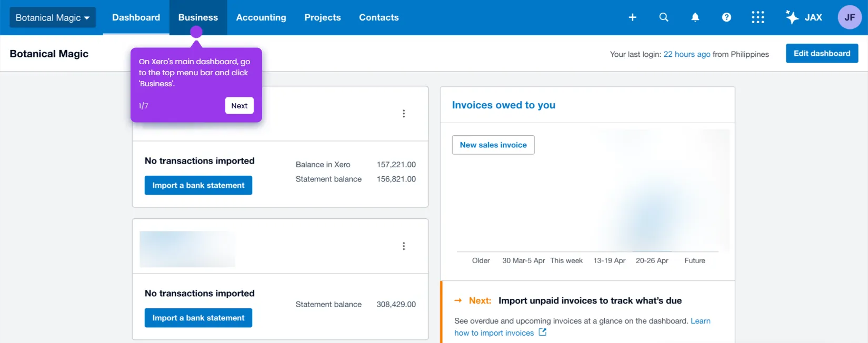The height and width of the screenshot is (343, 868).
Task: Open the notifications bell icon
Action: pyautogui.click(x=695, y=17)
